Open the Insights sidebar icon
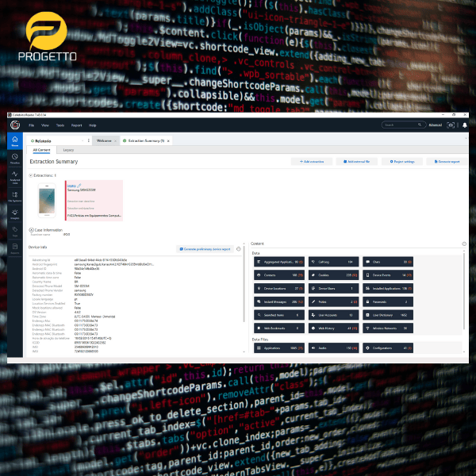476x476 pixels. (x=15, y=213)
